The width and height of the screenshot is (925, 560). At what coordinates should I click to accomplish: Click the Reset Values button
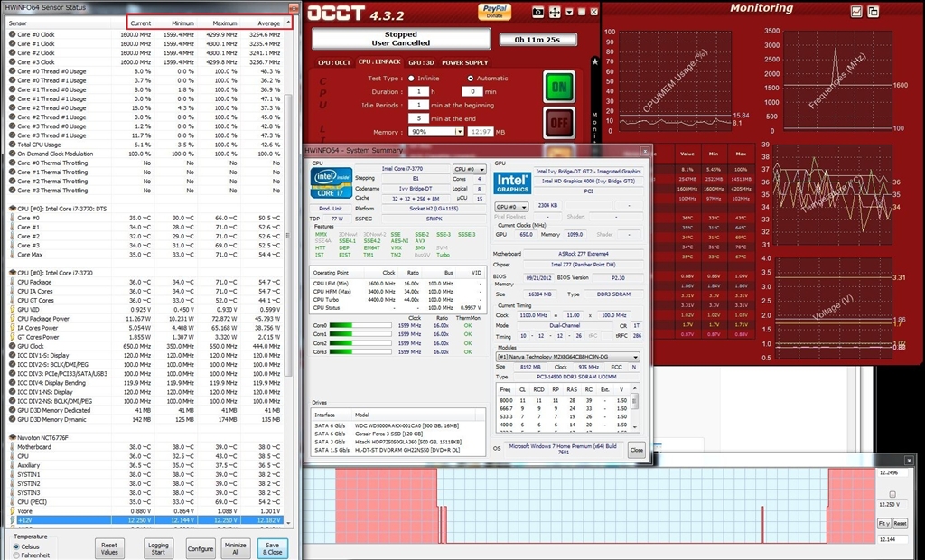click(x=109, y=548)
